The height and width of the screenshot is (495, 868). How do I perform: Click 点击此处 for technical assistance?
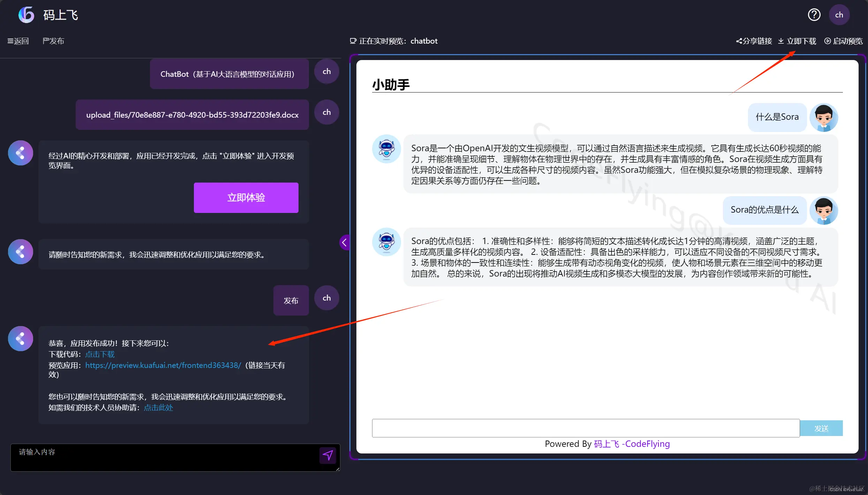[x=158, y=407]
